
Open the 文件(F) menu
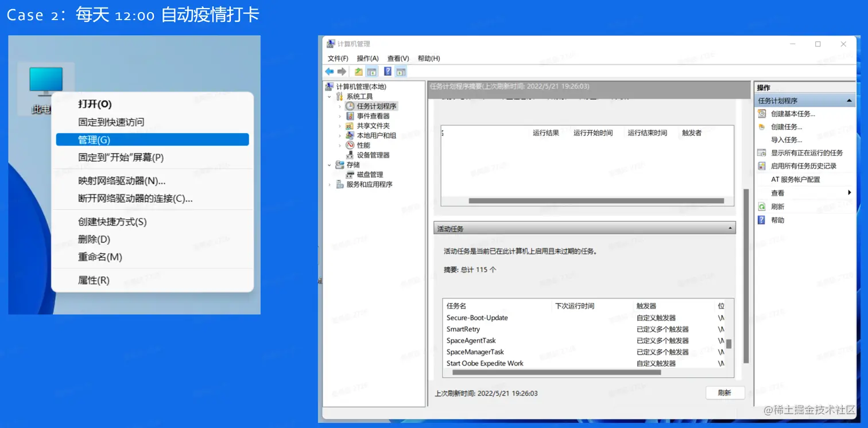[x=338, y=58]
